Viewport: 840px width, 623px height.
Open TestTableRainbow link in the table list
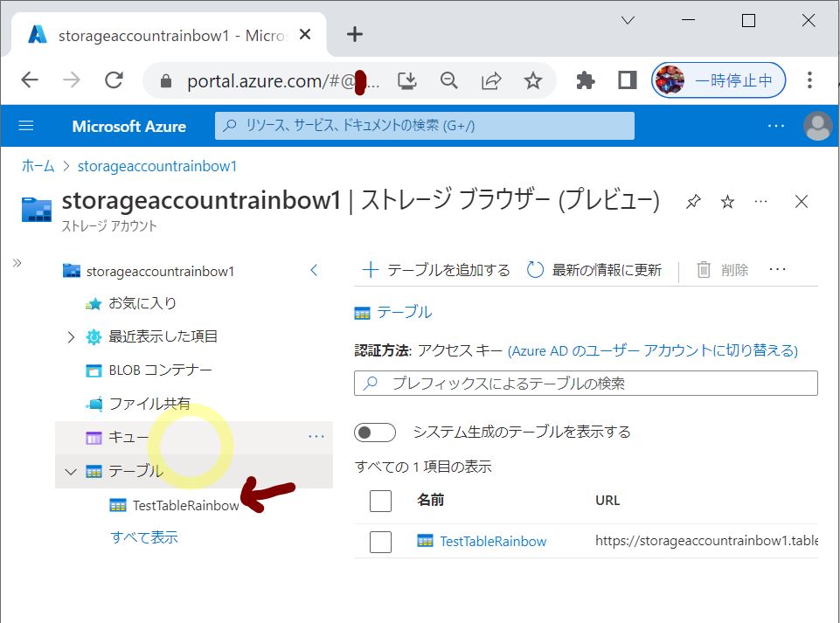[x=493, y=542]
